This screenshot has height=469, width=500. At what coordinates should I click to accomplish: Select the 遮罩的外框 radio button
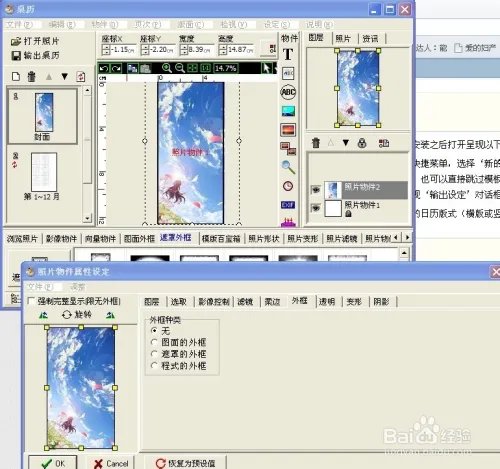(154, 354)
